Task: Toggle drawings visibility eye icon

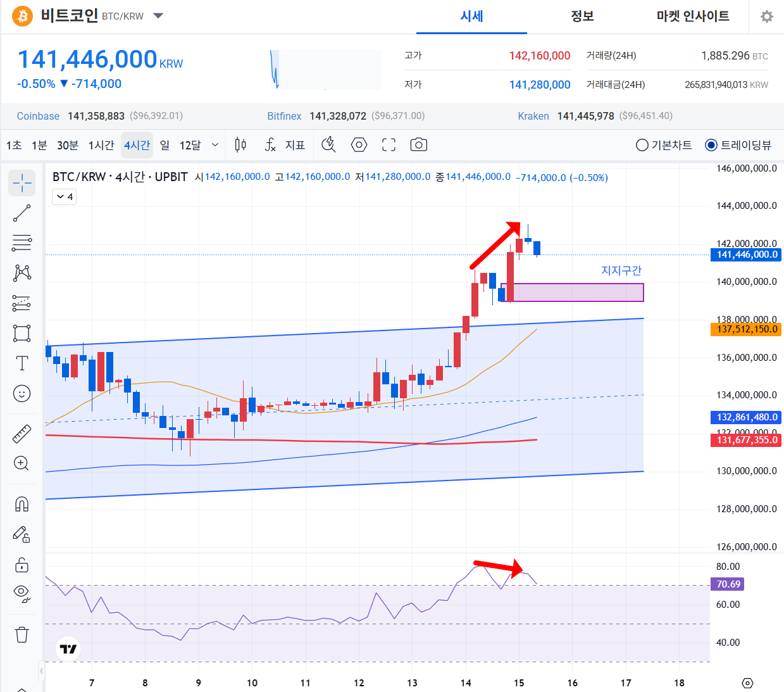Action: click(22, 593)
